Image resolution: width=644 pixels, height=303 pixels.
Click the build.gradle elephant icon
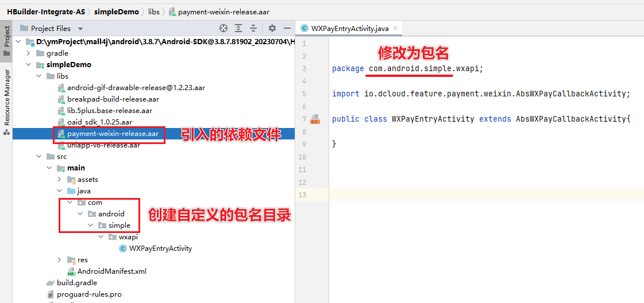[51, 283]
